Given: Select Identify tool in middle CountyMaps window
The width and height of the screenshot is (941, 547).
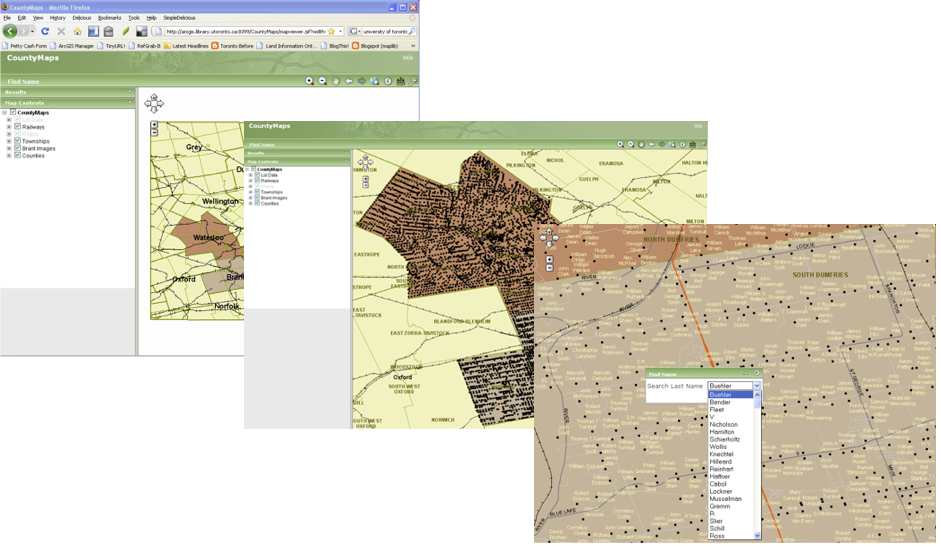Looking at the screenshot, I should coord(682,144).
